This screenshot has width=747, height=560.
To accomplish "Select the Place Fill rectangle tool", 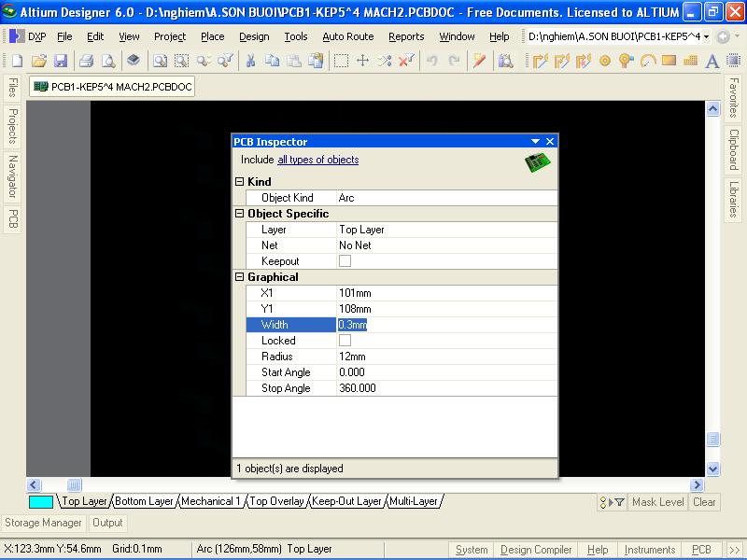I will 669,61.
